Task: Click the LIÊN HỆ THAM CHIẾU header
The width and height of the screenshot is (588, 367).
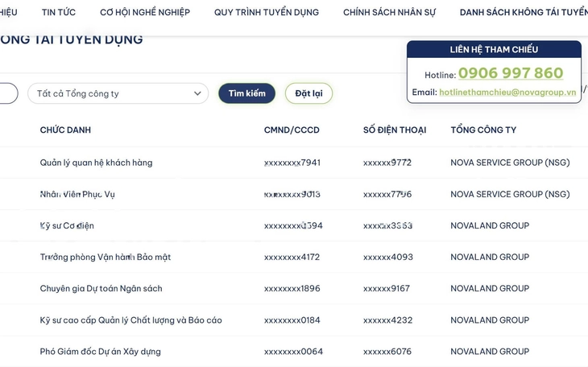Action: tap(494, 49)
